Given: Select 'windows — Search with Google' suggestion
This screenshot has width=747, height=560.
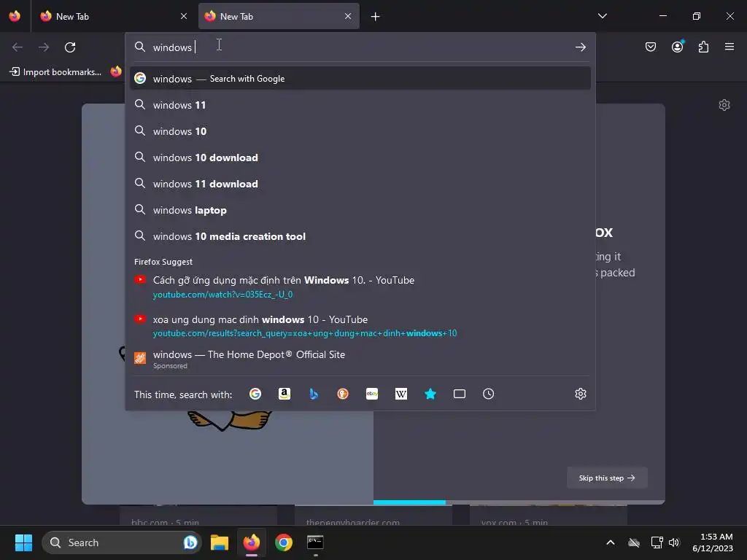Looking at the screenshot, I should click(x=360, y=79).
